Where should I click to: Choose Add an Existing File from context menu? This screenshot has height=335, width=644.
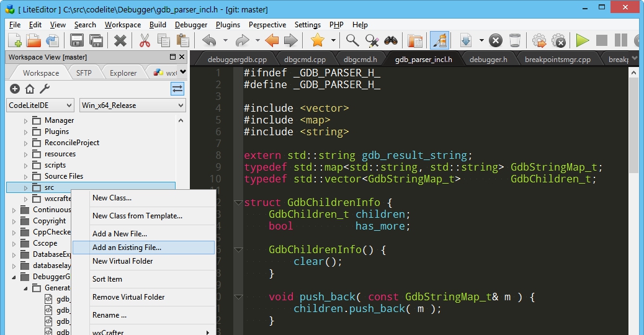(127, 248)
